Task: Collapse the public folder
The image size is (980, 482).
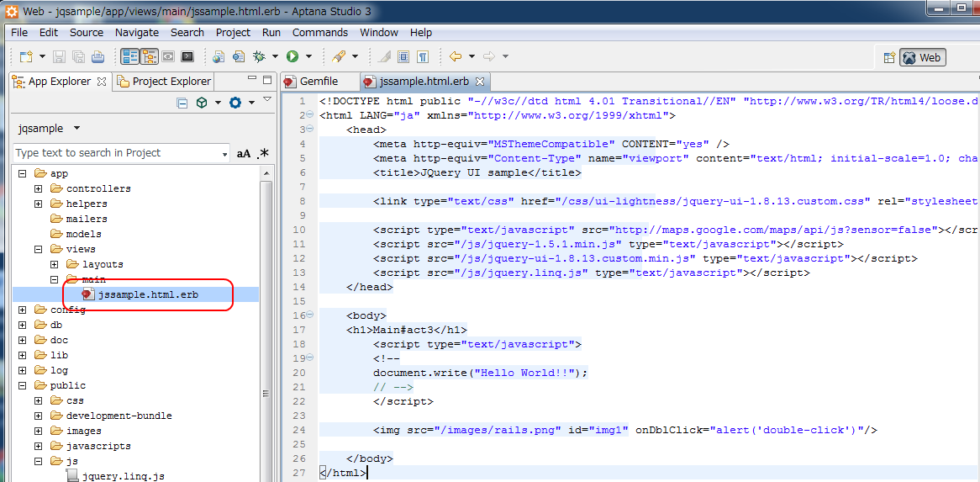Action: pyautogui.click(x=23, y=386)
